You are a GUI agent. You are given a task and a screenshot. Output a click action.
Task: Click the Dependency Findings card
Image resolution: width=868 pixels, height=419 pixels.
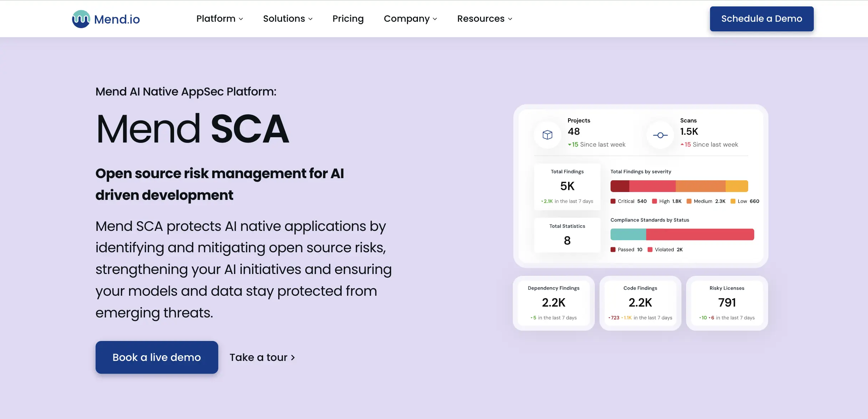(x=553, y=303)
